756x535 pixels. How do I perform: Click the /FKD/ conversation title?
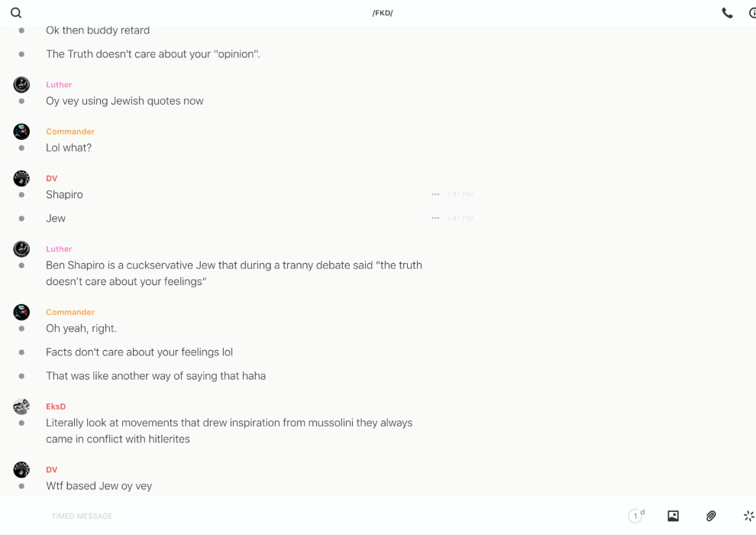point(383,13)
